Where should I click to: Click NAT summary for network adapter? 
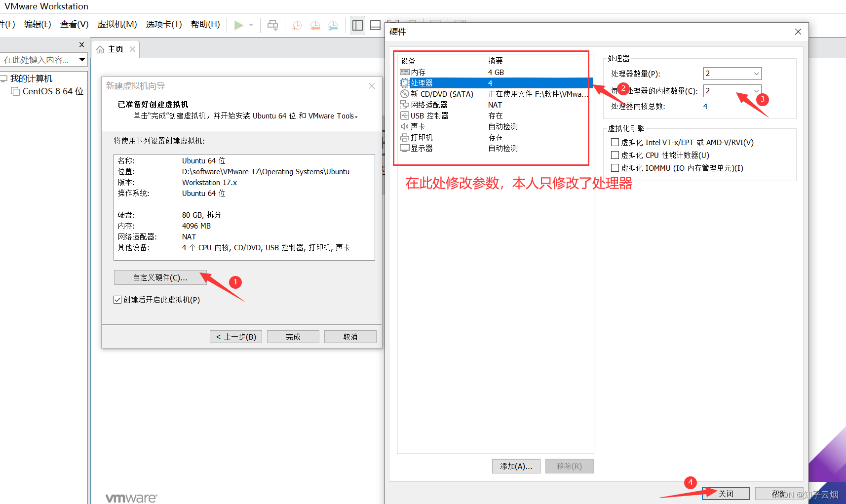coord(495,105)
